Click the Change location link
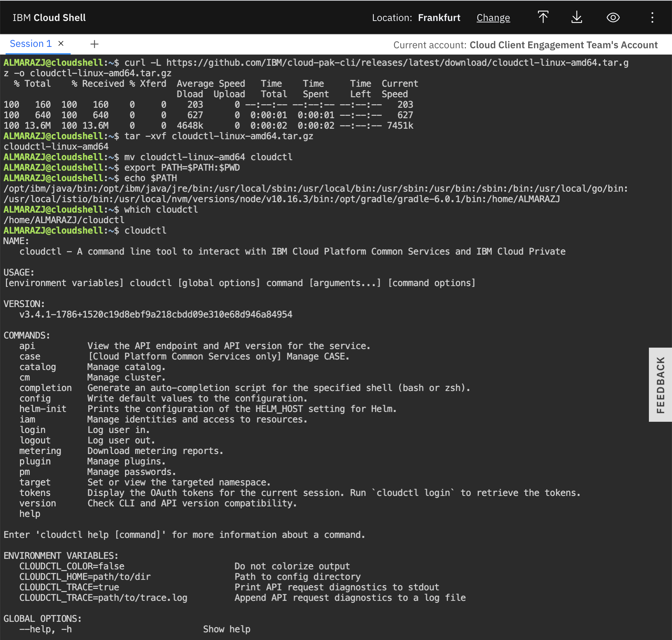672x640 pixels. pyautogui.click(x=493, y=18)
